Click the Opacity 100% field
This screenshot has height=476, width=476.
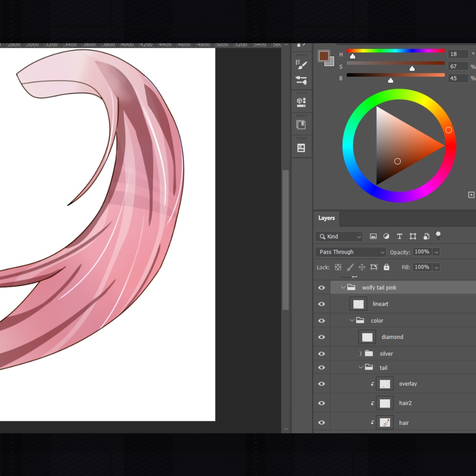[422, 251]
